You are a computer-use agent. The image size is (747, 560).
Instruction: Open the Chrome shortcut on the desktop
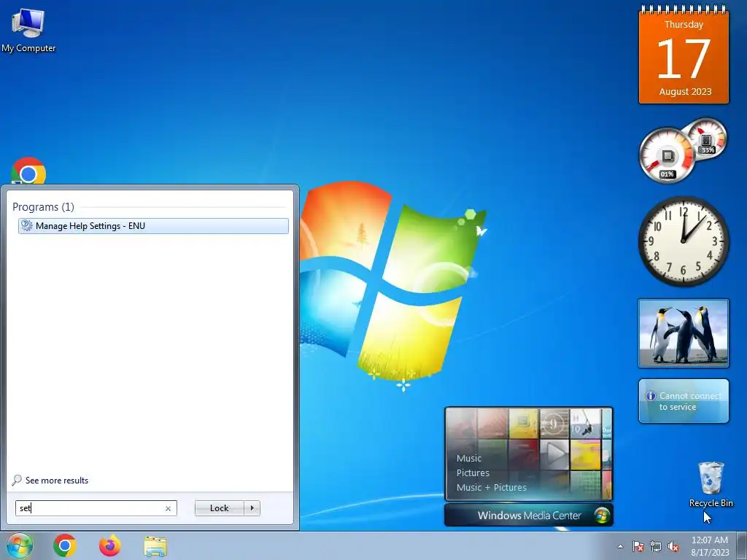point(28,171)
